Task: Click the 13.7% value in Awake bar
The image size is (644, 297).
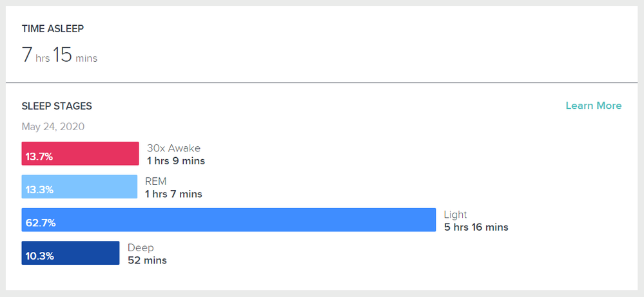Action: (x=39, y=157)
